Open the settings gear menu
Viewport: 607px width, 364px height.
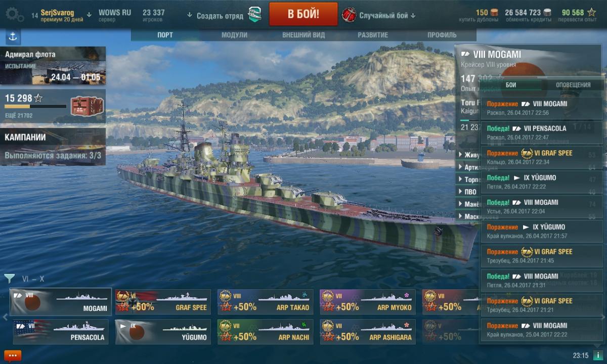click(x=14, y=15)
